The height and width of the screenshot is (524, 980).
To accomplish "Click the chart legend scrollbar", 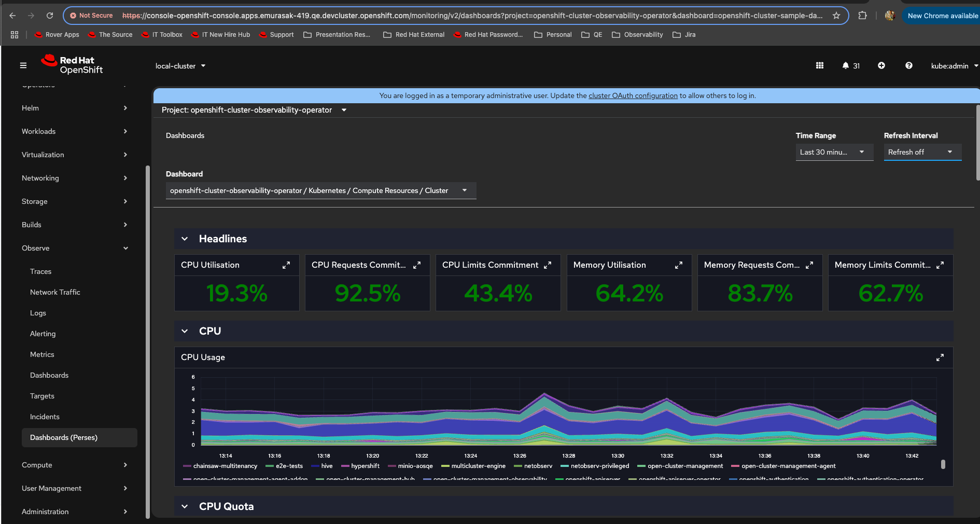I will coord(943,464).
